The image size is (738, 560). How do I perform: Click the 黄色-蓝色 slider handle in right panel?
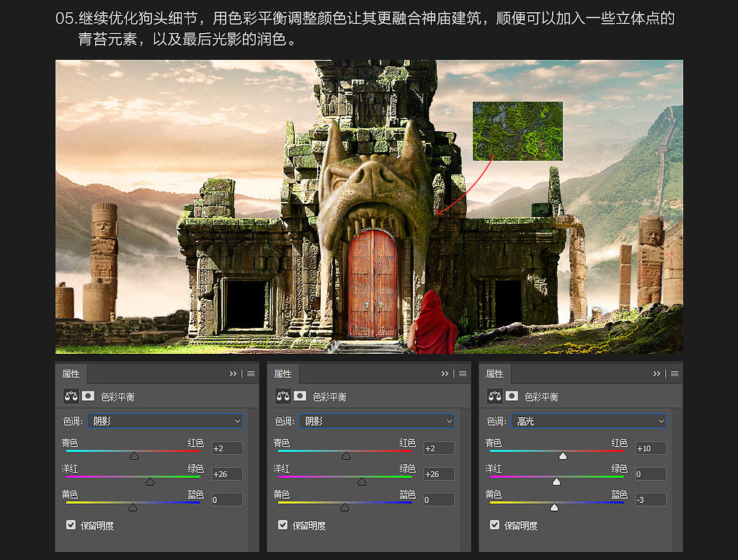click(554, 507)
